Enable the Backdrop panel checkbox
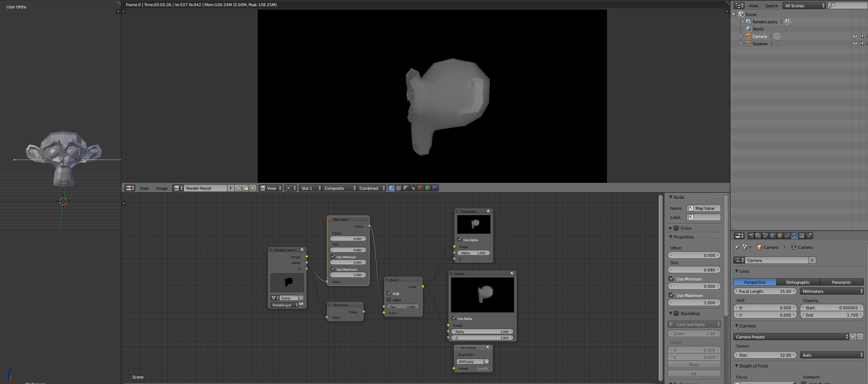Screen dimensions: 868x384 coord(676,313)
